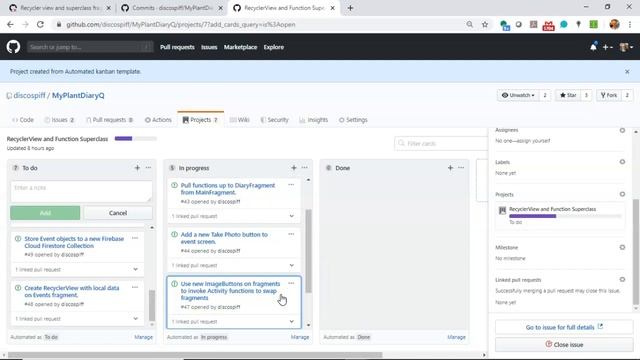Image resolution: width=640 pixels, height=360 pixels.
Task: Click the Enter a note text field
Action: [x=81, y=191]
